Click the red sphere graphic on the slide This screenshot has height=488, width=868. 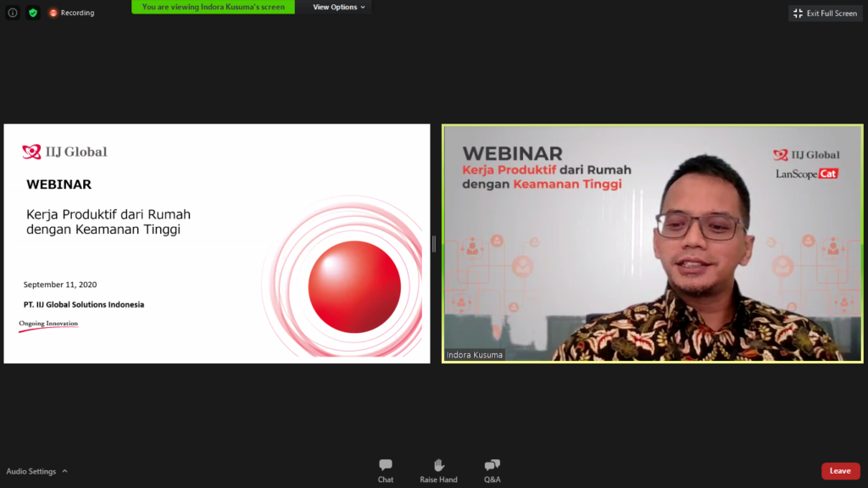coord(354,280)
